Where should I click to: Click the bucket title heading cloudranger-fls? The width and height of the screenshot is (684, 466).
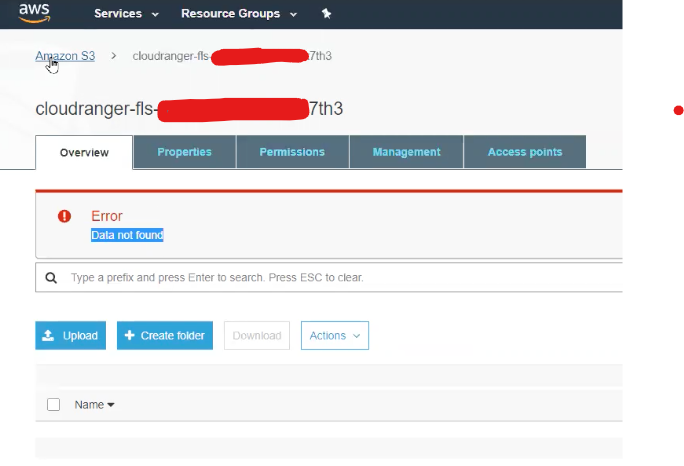pos(189,109)
